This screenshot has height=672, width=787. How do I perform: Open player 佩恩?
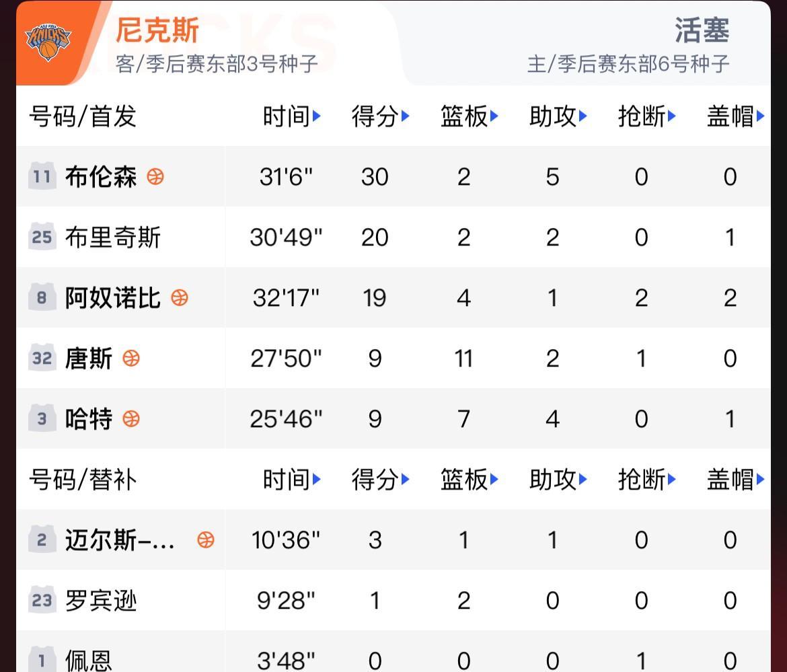pos(89,661)
